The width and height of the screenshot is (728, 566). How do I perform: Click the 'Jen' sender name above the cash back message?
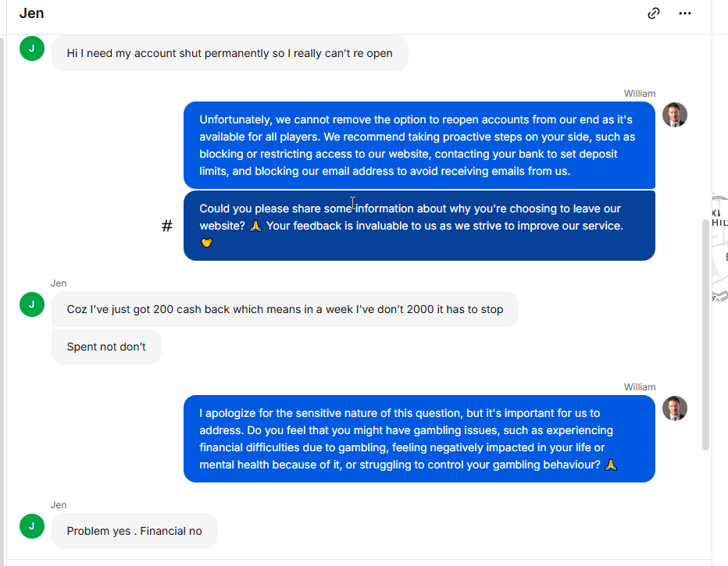tap(59, 283)
